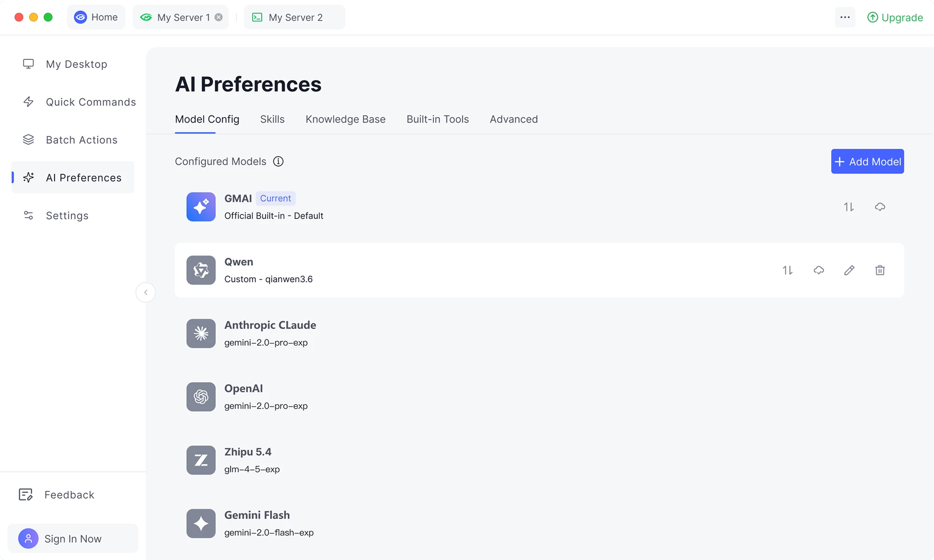Click the Anthropic Claude model icon
The image size is (934, 560).
pyautogui.click(x=201, y=334)
